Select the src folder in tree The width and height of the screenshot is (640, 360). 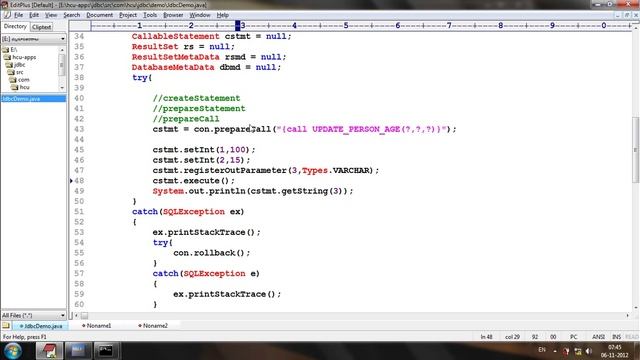(x=19, y=72)
